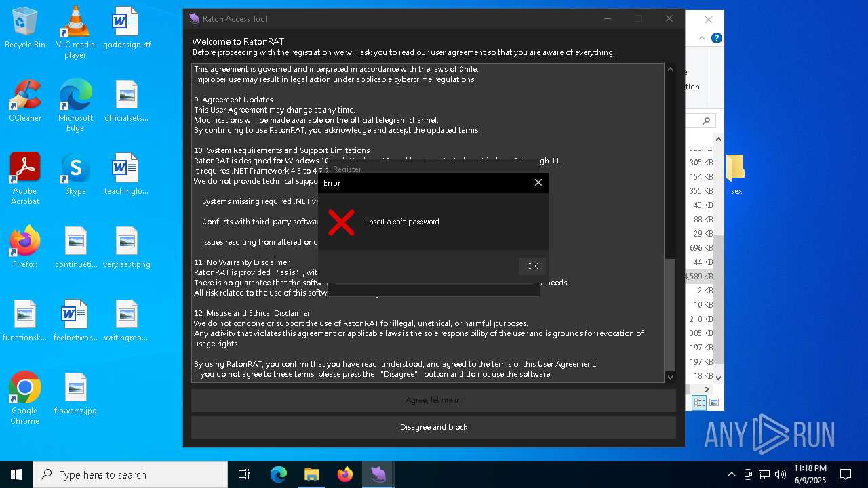The height and width of the screenshot is (488, 868).
Task: Switch Explorer to details view icon
Action: 698,403
